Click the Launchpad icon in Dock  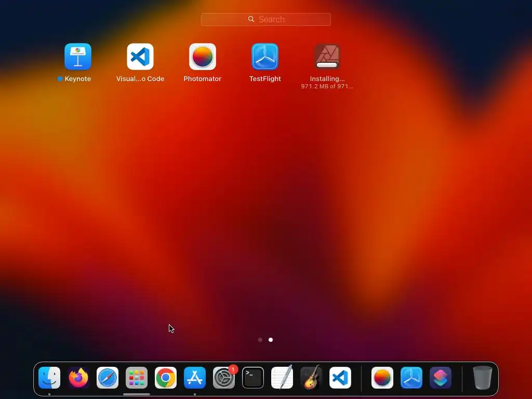tap(137, 378)
